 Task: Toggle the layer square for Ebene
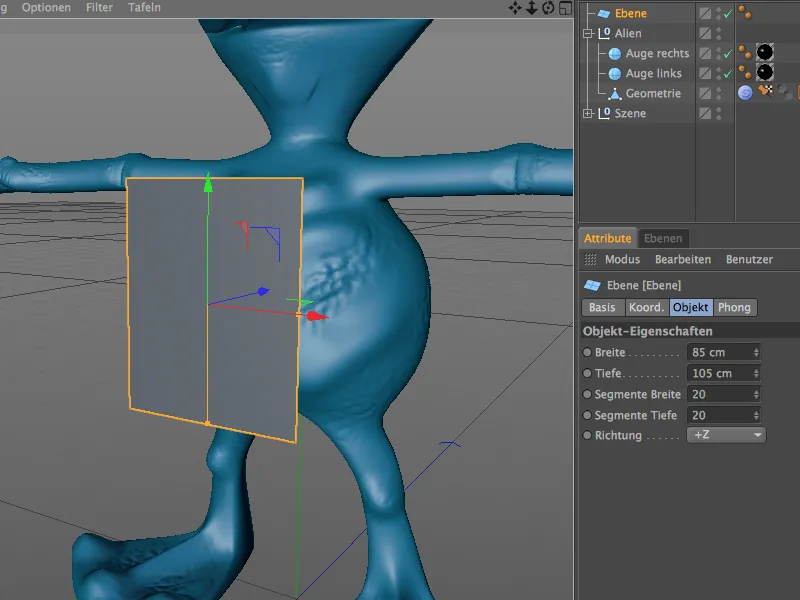(x=705, y=13)
